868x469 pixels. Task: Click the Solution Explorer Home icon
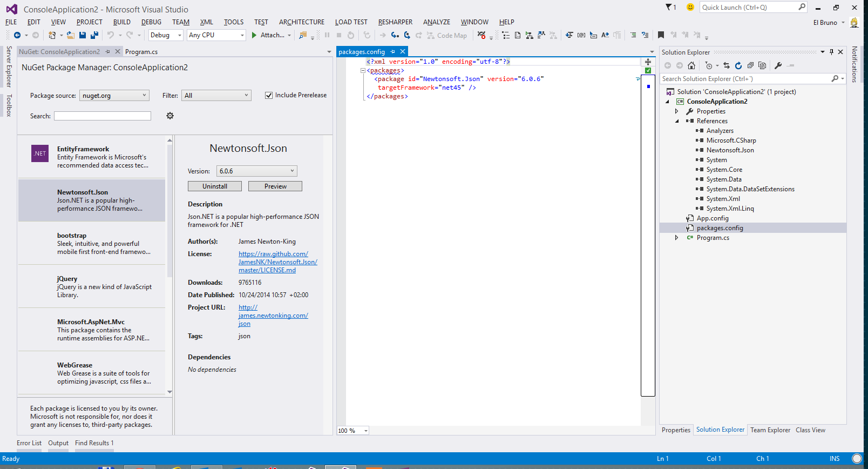click(691, 65)
